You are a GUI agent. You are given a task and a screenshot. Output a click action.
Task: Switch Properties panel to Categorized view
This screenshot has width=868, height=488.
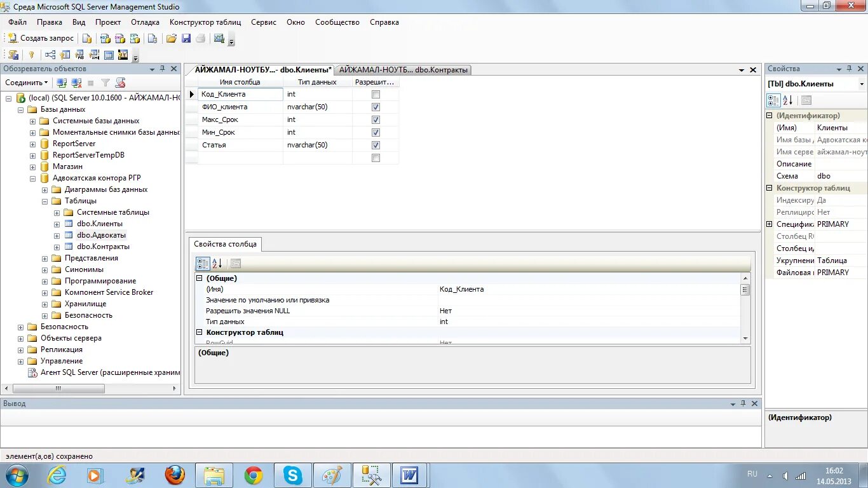(773, 100)
